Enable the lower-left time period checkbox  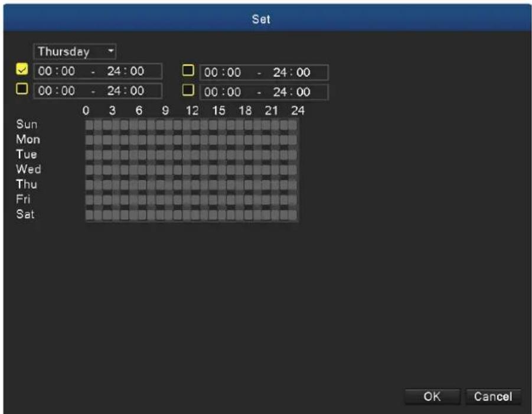[22, 89]
